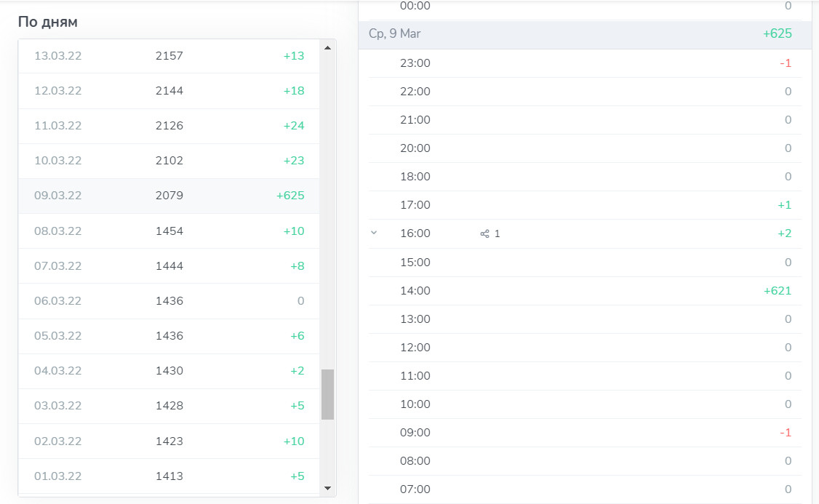
Task: Click the +621 value at 14:00
Action: click(x=777, y=291)
